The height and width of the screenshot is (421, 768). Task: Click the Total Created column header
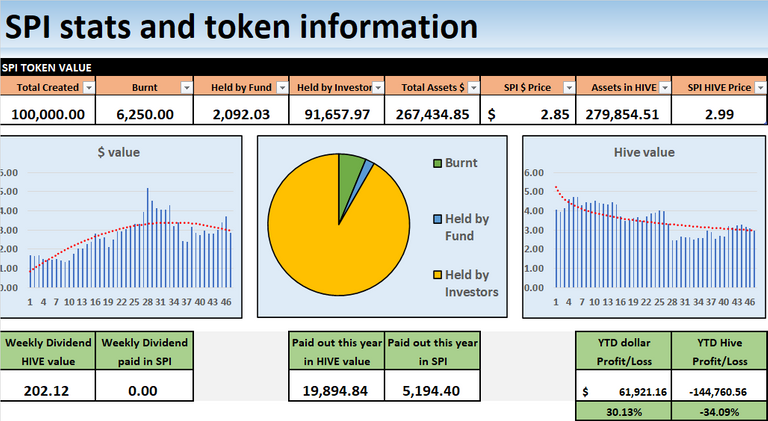[48, 85]
